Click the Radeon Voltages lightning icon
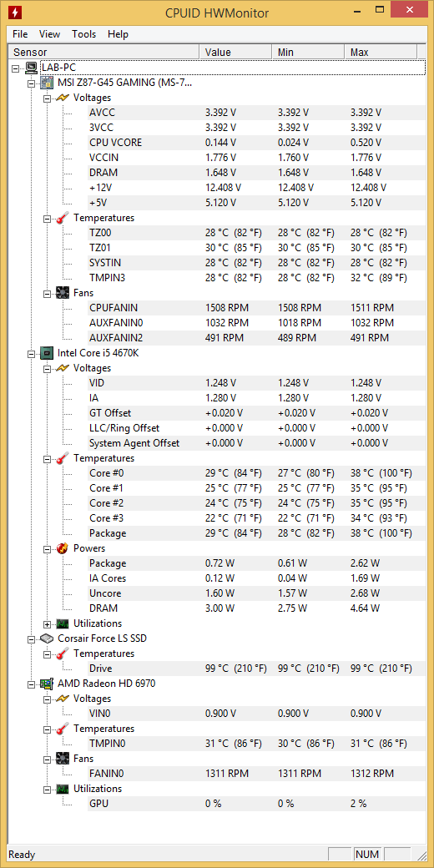The height and width of the screenshot is (868, 434). [63, 699]
